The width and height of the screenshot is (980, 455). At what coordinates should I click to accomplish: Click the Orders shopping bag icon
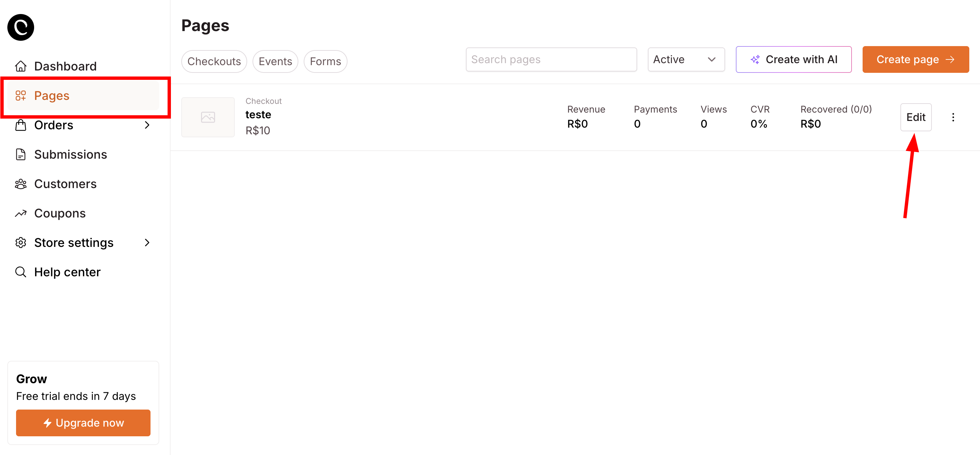click(20, 125)
